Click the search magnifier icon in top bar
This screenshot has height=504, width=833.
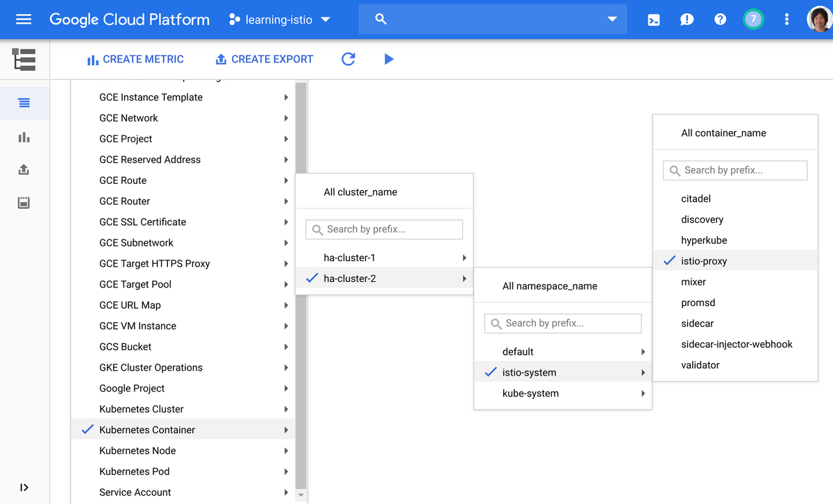click(x=380, y=19)
